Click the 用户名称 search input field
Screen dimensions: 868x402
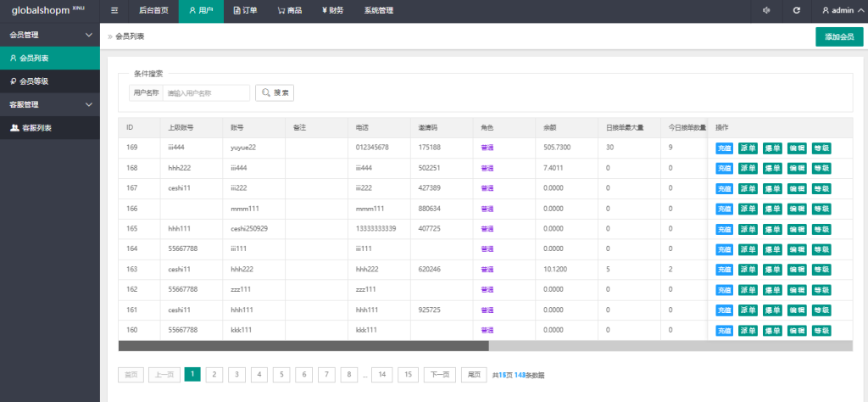[x=206, y=92]
